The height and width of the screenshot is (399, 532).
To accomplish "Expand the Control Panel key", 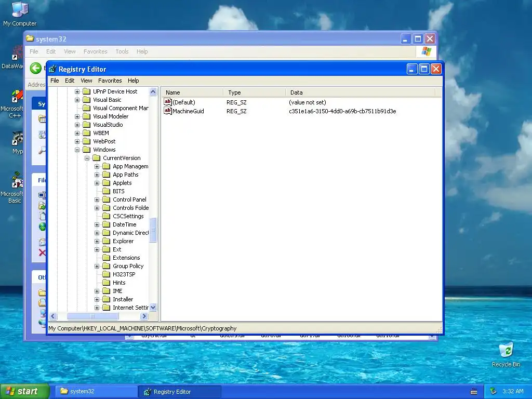I will click(97, 199).
